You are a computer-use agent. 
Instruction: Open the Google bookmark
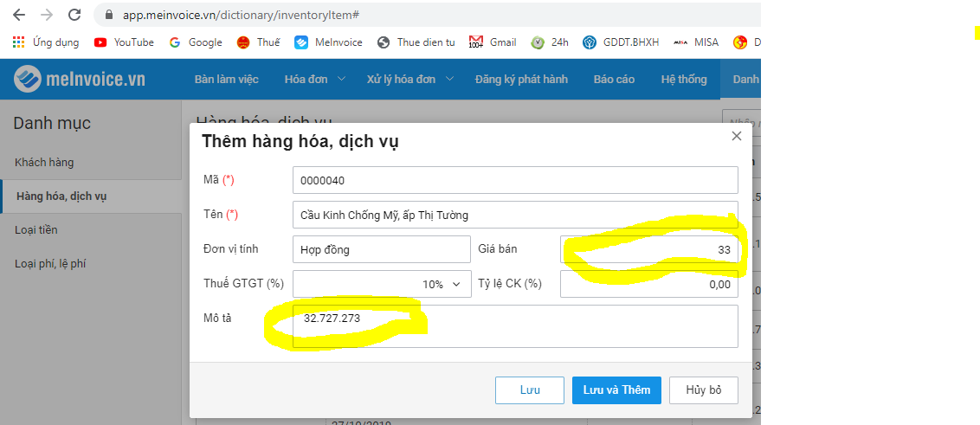pyautogui.click(x=196, y=42)
